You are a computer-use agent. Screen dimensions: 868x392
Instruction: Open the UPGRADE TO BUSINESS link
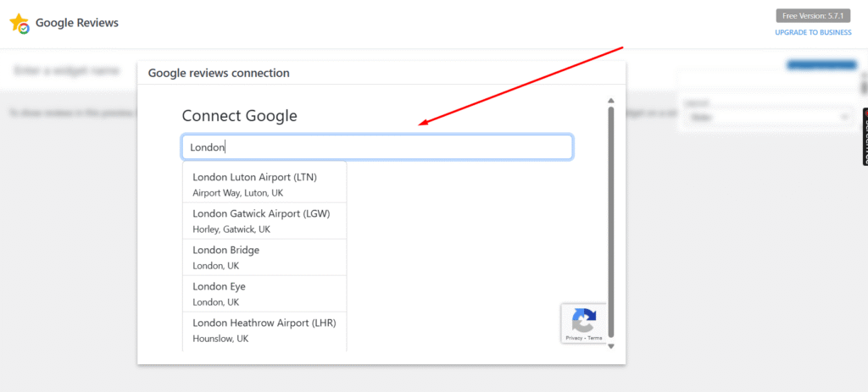tap(813, 32)
